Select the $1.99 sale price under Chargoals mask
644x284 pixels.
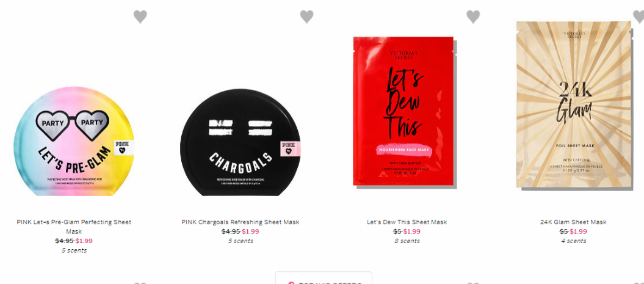250,231
